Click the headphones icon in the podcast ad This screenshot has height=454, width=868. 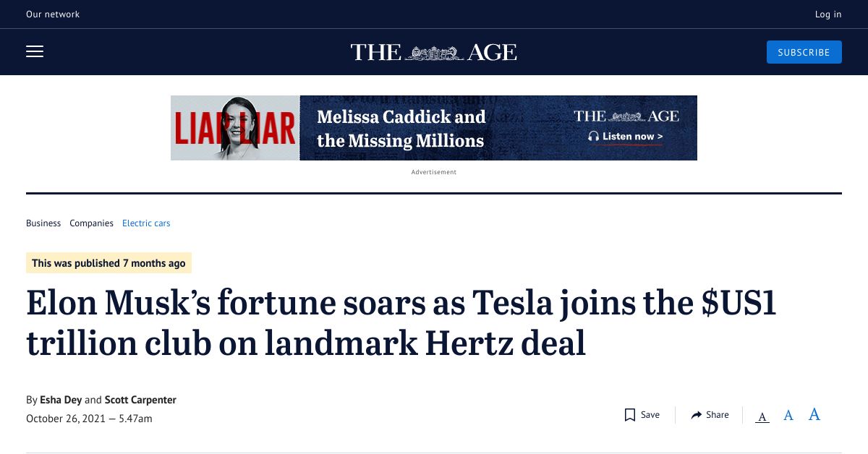point(593,136)
